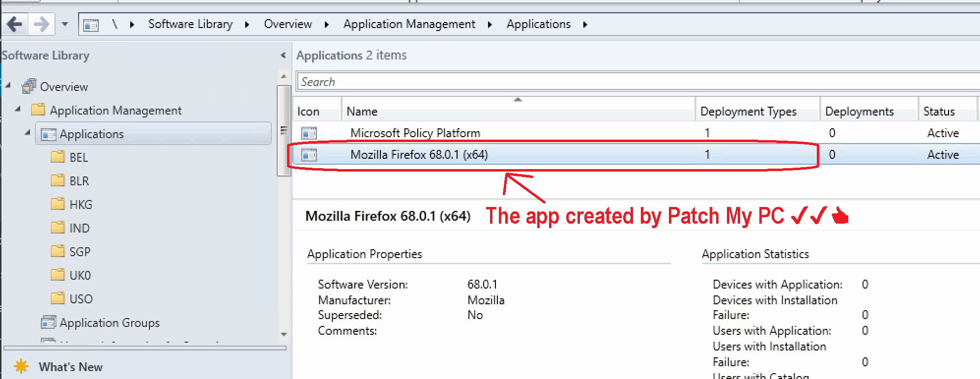The height and width of the screenshot is (379, 980).
Task: Click the Overview node icon in tree
Action: (x=29, y=87)
